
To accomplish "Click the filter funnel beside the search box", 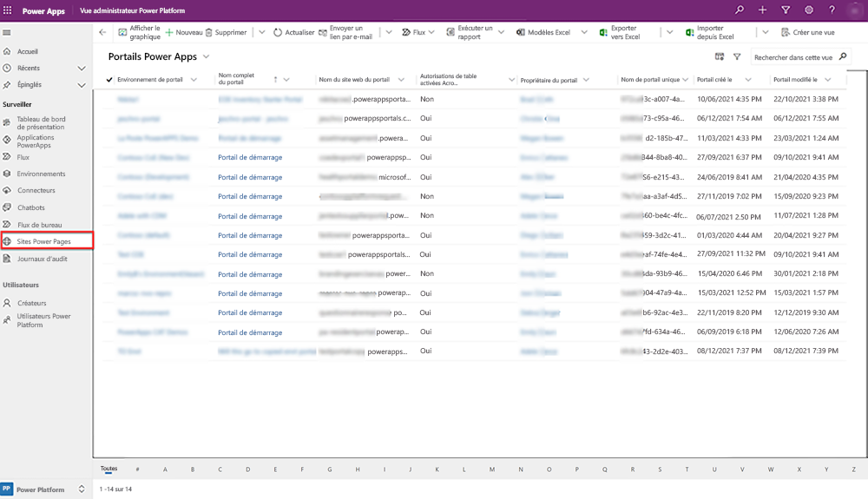I will [737, 56].
